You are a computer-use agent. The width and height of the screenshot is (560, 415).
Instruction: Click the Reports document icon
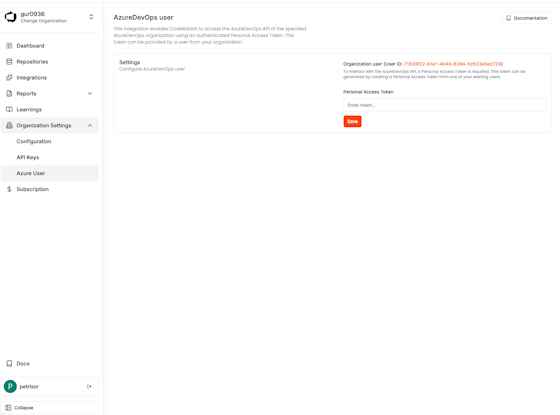point(9,94)
